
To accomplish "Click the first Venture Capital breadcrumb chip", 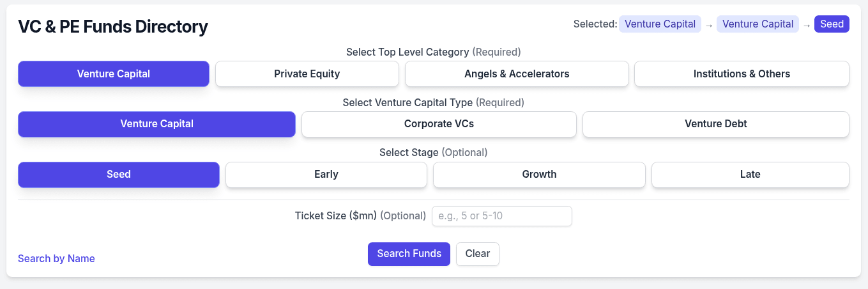I will point(660,24).
